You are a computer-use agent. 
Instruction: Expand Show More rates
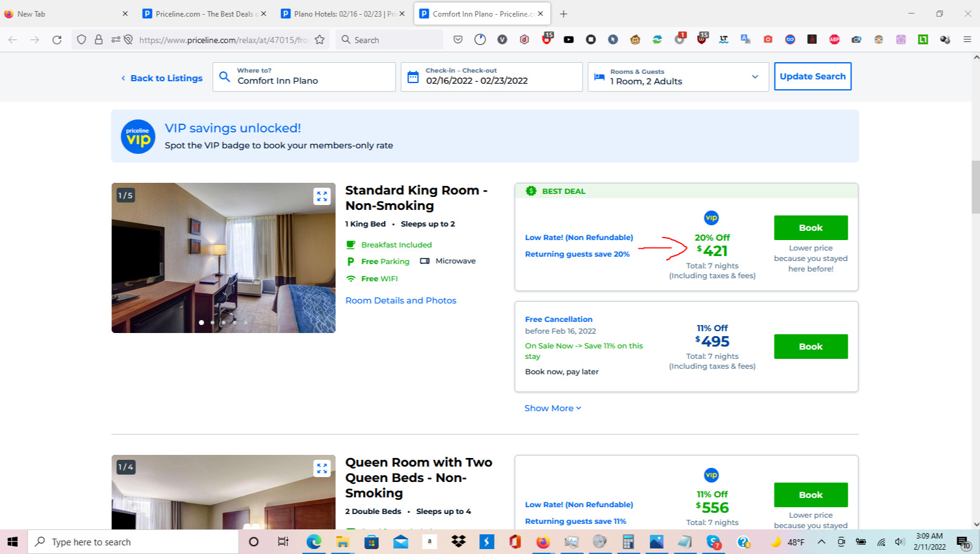[x=552, y=408]
